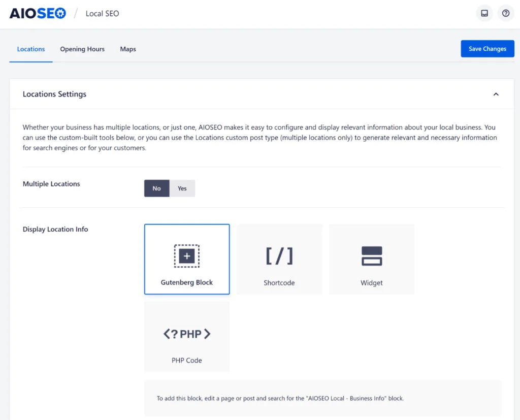Open the help question mark icon

coord(506,13)
